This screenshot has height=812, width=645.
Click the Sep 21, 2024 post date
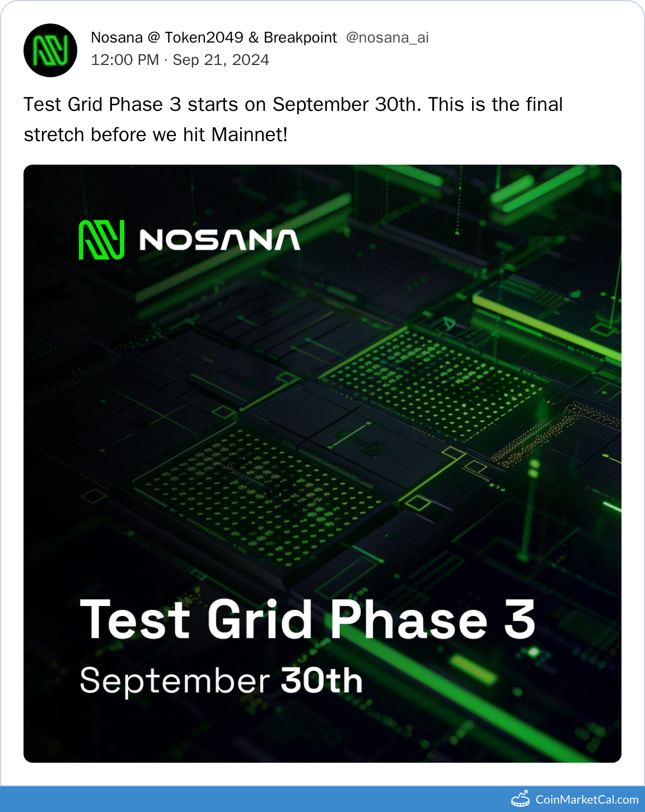point(221,60)
